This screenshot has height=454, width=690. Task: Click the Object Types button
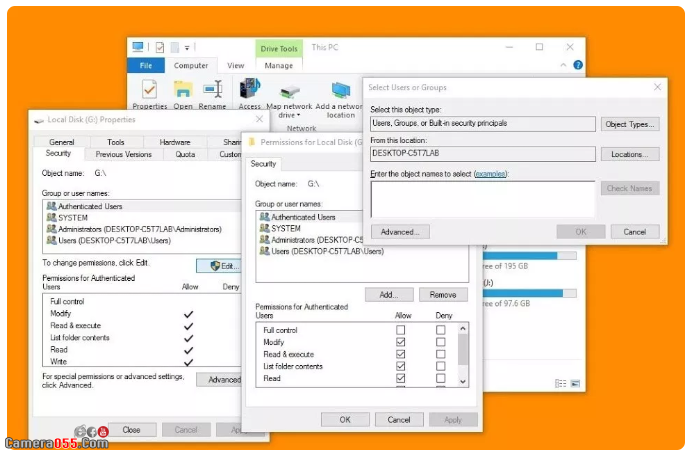[x=630, y=124]
